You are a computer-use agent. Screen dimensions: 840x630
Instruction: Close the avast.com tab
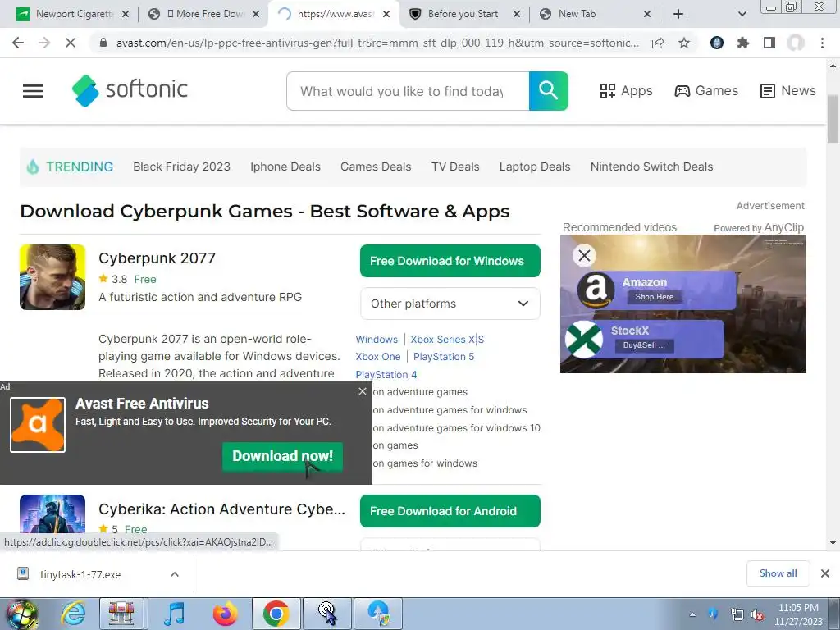pyautogui.click(x=386, y=15)
